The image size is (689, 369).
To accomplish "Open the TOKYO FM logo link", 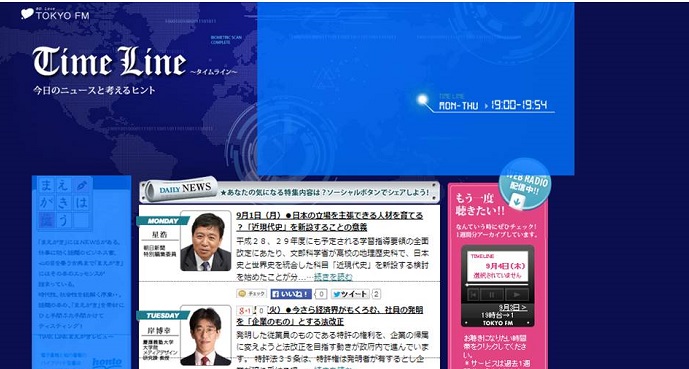I will [x=55, y=14].
